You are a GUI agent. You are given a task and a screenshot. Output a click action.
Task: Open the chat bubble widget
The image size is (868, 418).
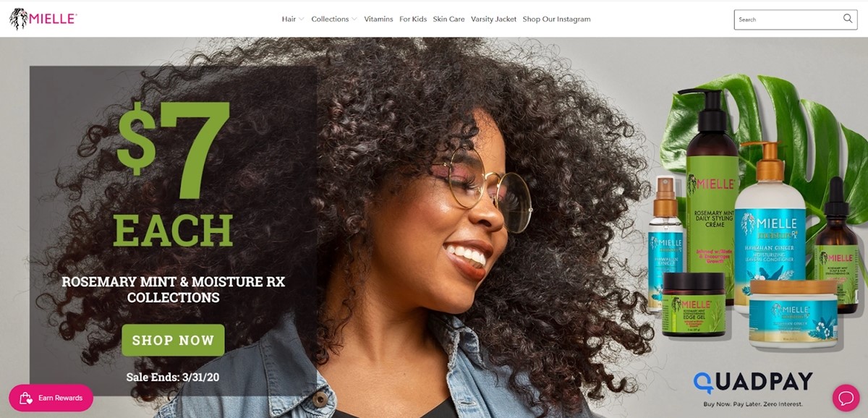(845, 398)
